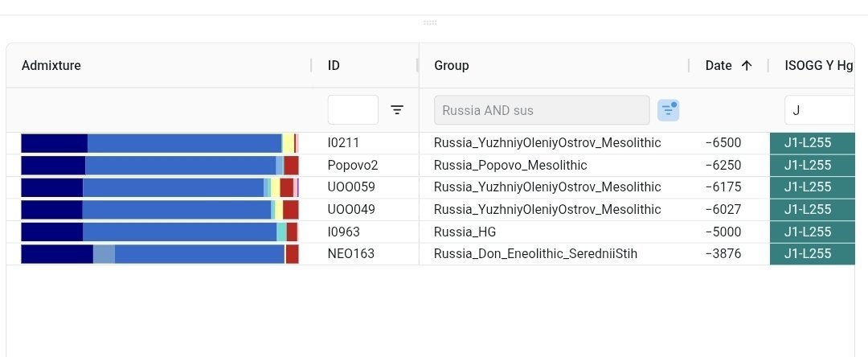The height and width of the screenshot is (357, 868).
Task: Select J1-L255 haplogroup cell for UOO049
Action: pyautogui.click(x=812, y=209)
